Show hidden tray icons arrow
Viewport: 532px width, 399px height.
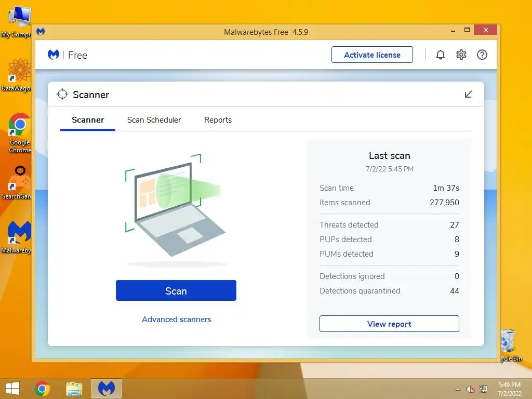coord(458,389)
